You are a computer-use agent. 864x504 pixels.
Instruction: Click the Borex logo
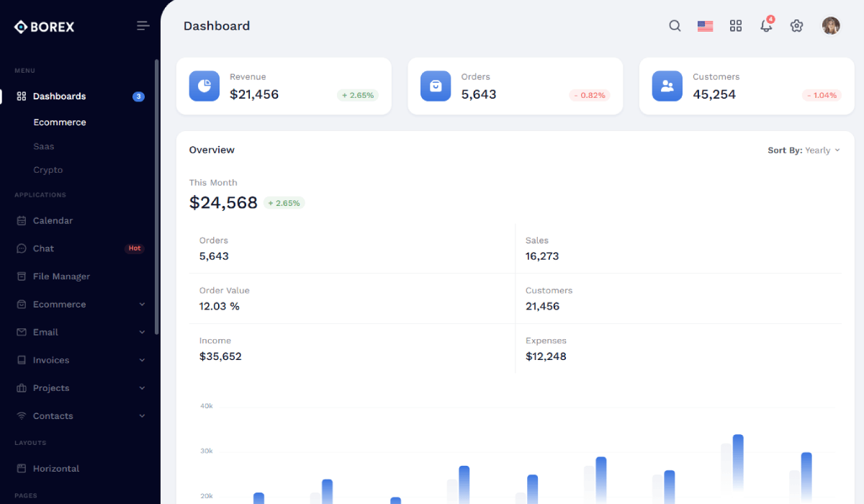44,27
